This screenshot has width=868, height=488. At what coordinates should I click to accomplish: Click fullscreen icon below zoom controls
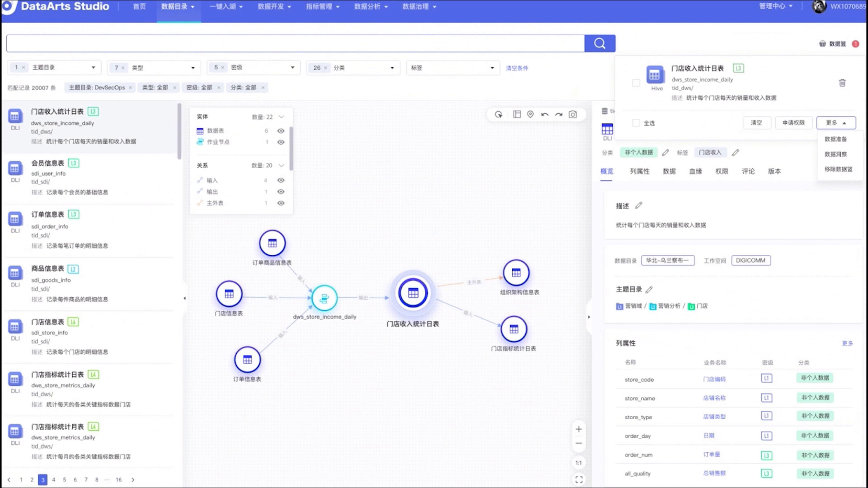tap(579, 479)
